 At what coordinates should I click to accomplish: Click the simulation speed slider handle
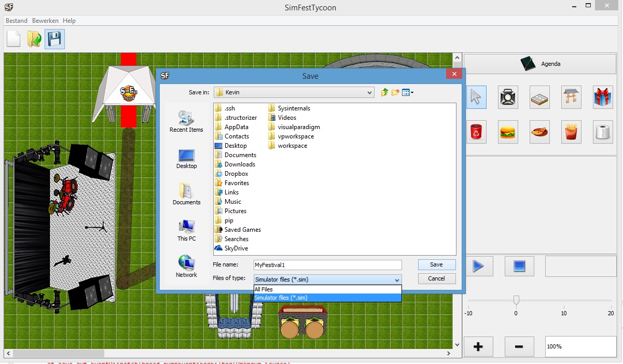coord(516,300)
